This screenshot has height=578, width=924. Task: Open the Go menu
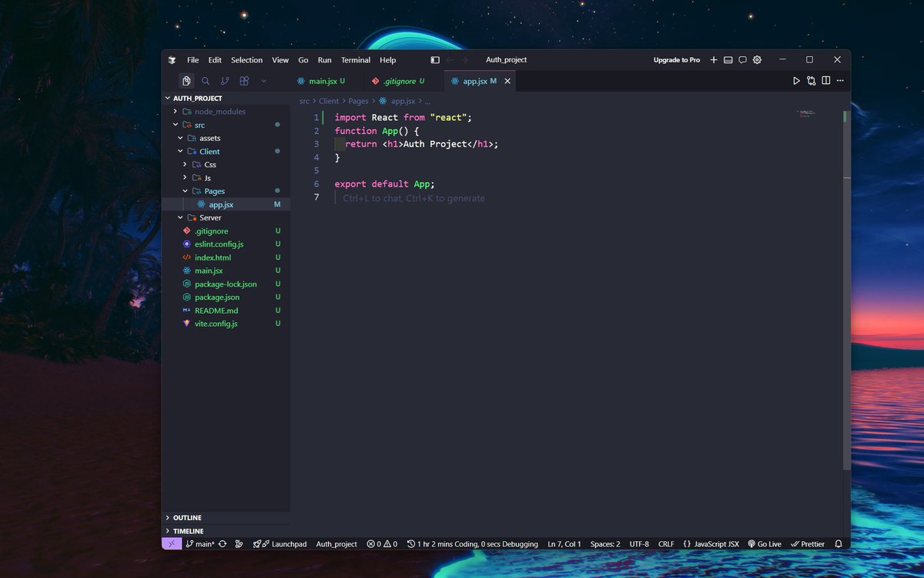click(x=303, y=60)
